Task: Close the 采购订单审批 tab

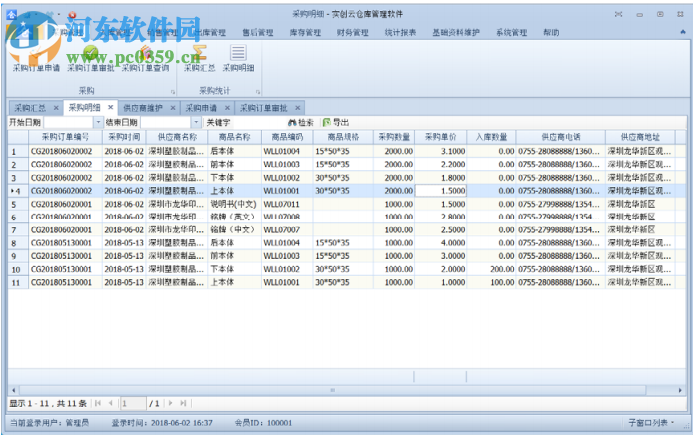Action: point(298,108)
